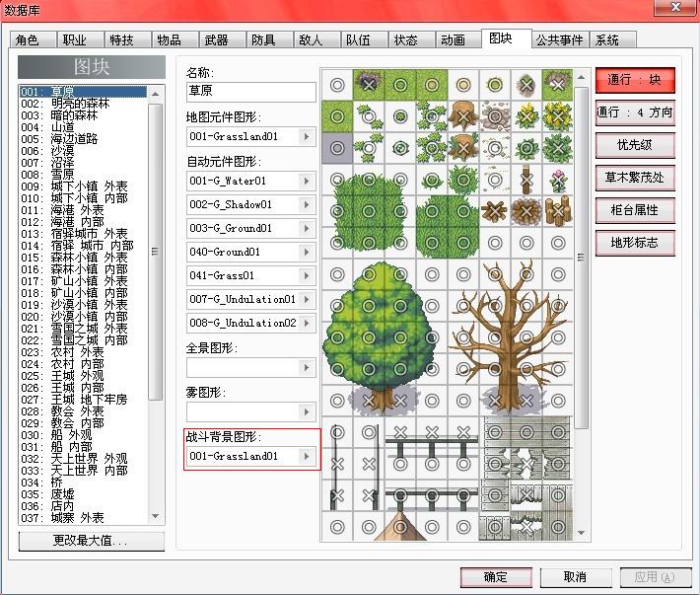
Task: Select 006: 沙漠 tileset
Action: coord(83,151)
